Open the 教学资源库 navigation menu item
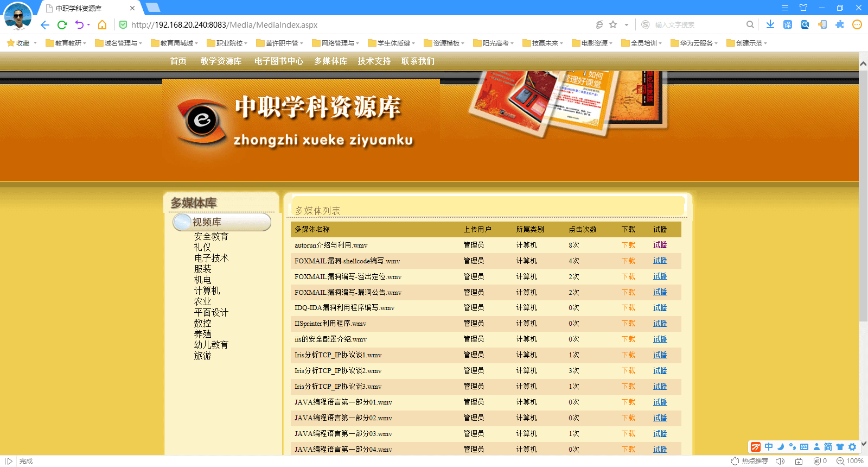Viewport: 868px width, 467px height. (221, 61)
